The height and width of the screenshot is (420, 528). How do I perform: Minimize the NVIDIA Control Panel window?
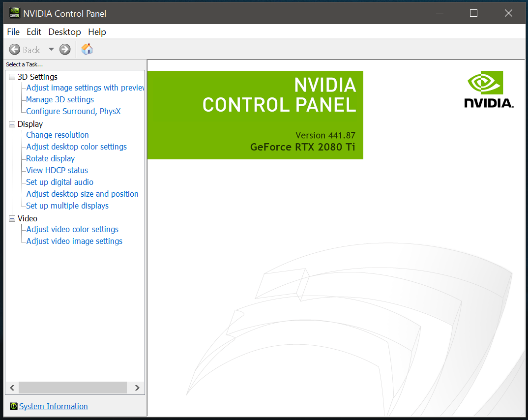tap(440, 13)
